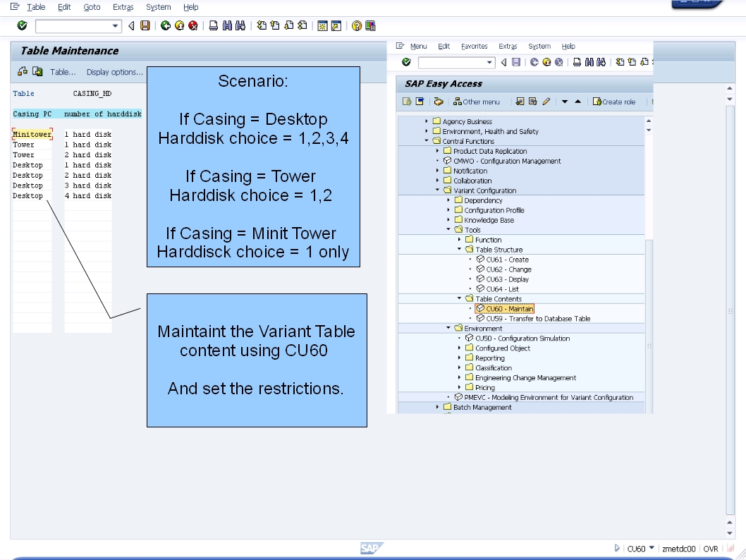Click green Enter checkmark in Easy Access window
746x560 pixels.
pyautogui.click(x=406, y=62)
